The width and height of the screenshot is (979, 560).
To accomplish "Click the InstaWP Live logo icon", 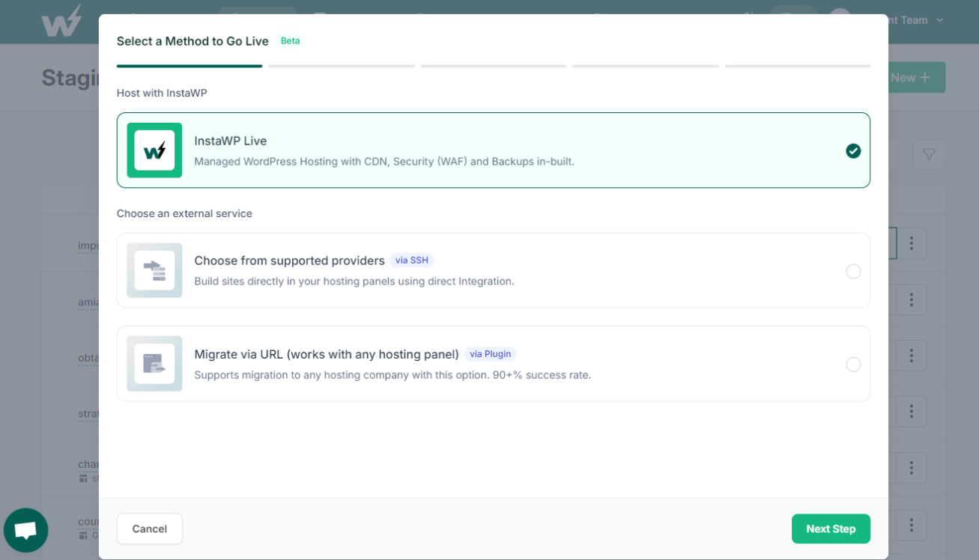I will pos(154,150).
